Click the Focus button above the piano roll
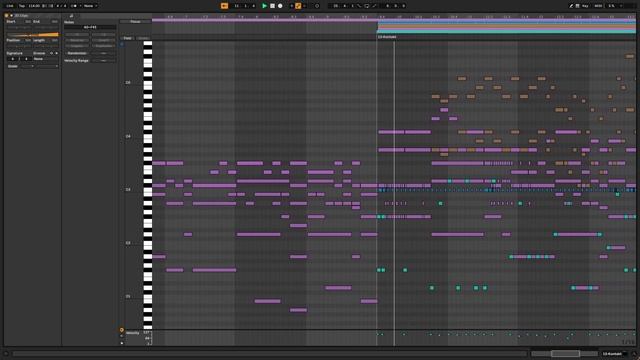Image resolution: width=640 pixels, height=360 pixels. (x=135, y=22)
